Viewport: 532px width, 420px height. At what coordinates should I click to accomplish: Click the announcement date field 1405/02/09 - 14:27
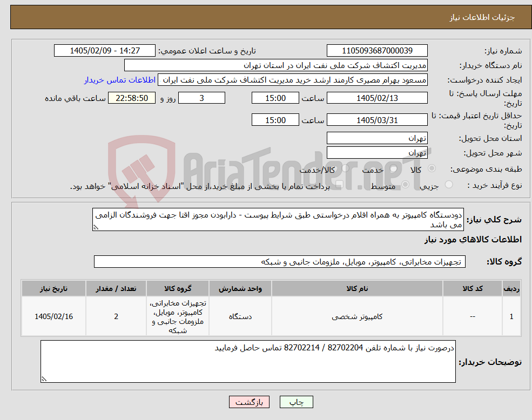click(104, 51)
